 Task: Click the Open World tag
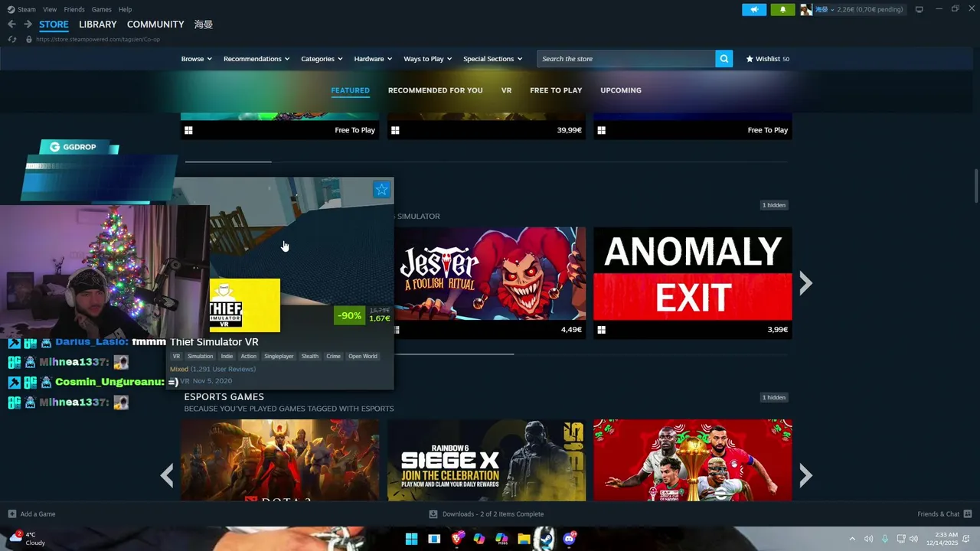pos(363,356)
